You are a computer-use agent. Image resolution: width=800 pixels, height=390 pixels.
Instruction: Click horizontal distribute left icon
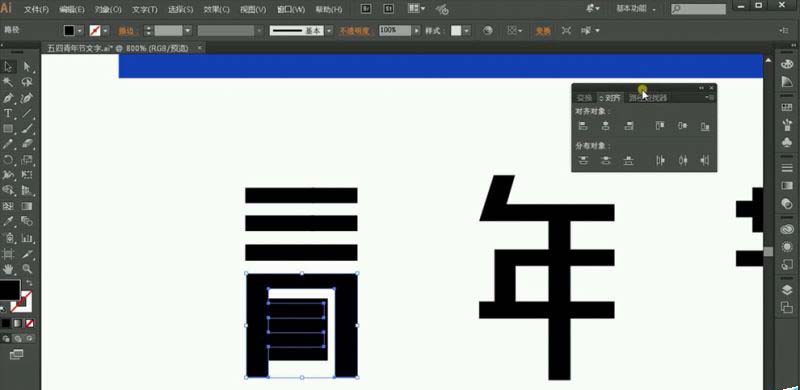click(660, 161)
